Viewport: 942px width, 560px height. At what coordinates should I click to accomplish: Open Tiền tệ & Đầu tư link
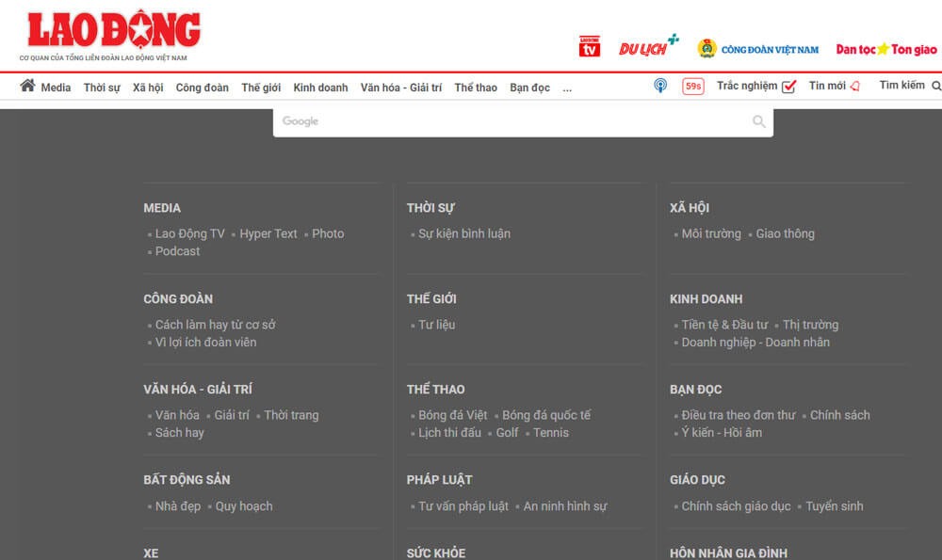[724, 325]
